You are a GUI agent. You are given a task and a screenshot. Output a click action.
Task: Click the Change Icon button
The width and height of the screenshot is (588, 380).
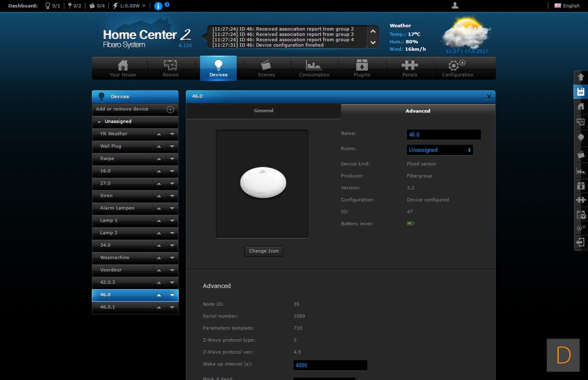coord(264,251)
